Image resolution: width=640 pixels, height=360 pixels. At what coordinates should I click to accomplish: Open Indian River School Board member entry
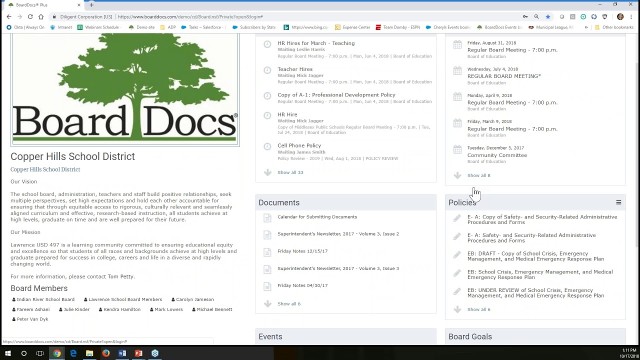point(43,300)
